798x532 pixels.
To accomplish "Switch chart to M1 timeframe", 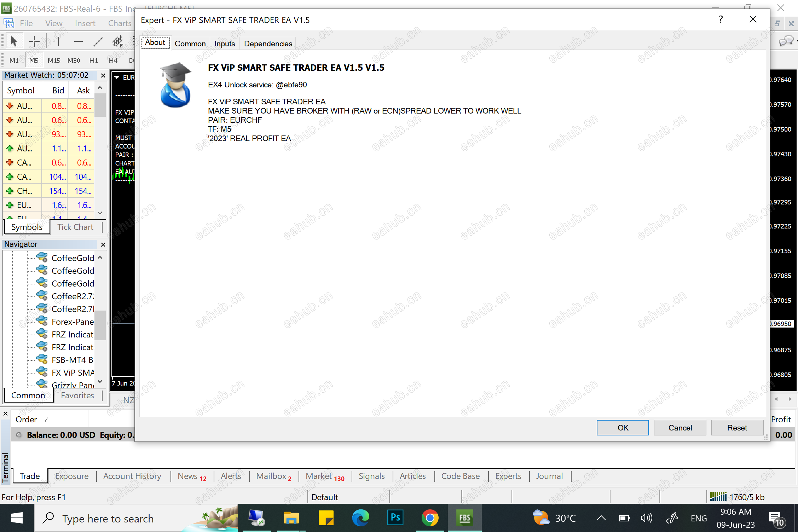I will coord(14,60).
